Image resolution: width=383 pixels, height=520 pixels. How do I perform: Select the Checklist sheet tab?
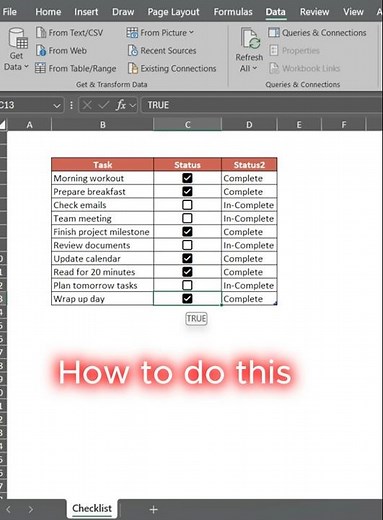(92, 508)
